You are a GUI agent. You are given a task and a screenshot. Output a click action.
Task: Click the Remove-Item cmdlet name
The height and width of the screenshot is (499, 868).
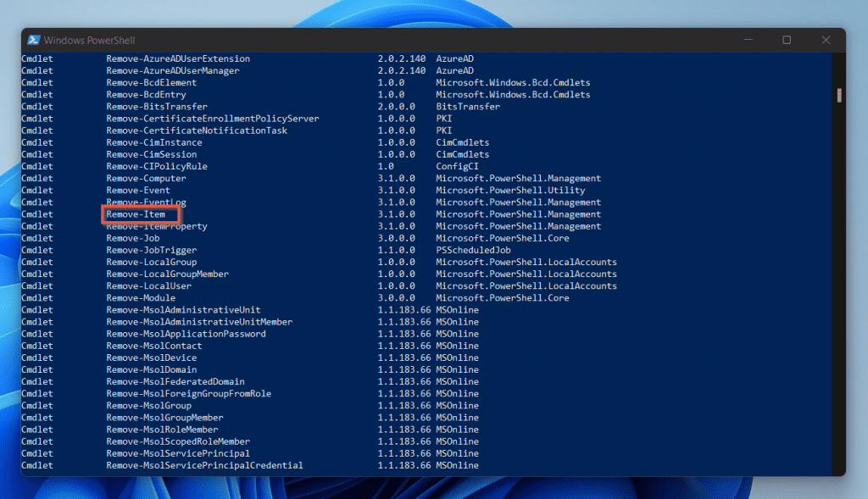(136, 214)
